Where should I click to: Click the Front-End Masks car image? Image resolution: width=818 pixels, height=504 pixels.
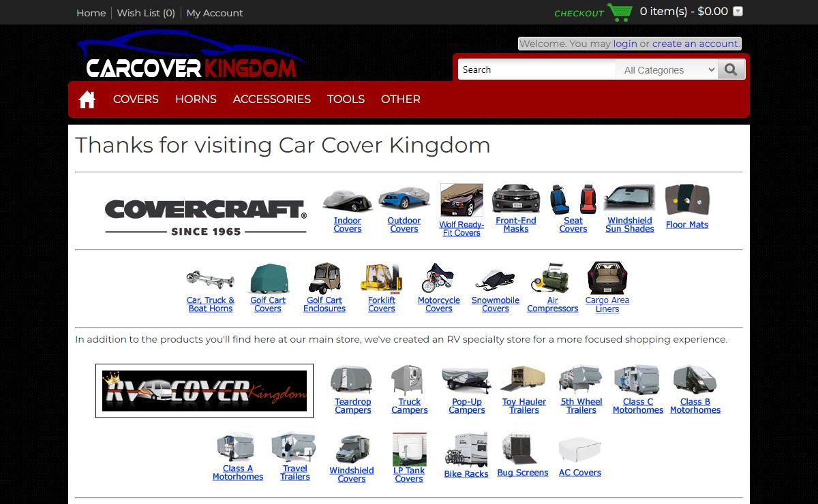click(x=516, y=199)
